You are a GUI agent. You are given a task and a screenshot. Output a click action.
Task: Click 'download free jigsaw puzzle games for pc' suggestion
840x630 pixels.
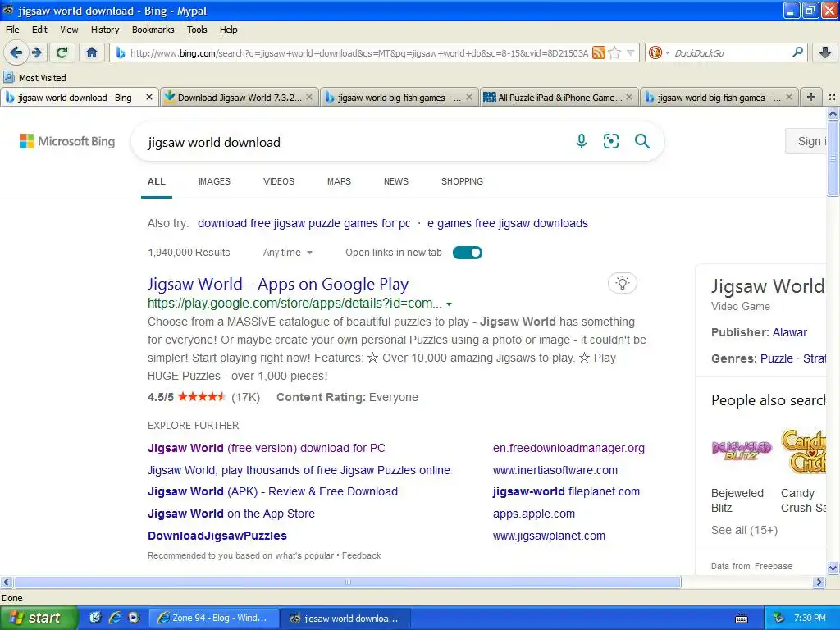[x=304, y=223]
